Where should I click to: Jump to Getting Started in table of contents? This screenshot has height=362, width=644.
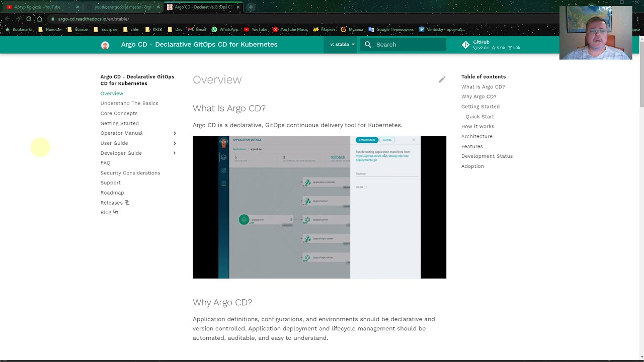(480, 107)
